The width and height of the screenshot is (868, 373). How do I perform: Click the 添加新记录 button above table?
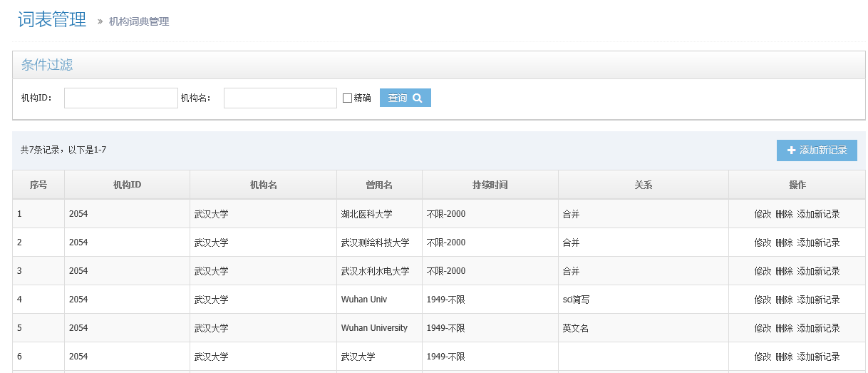(817, 150)
